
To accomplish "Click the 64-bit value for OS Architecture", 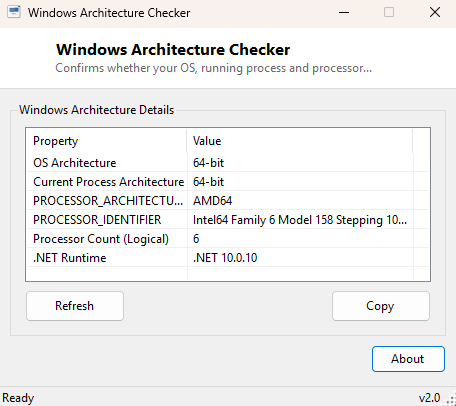I will coord(208,163).
